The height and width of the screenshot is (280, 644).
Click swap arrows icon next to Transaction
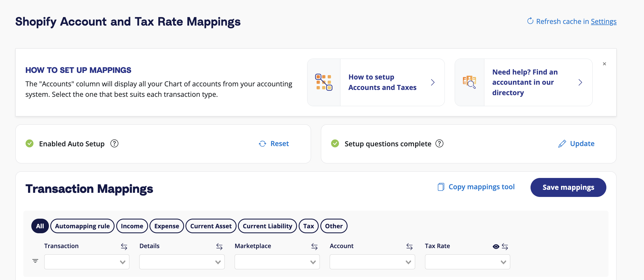pos(124,246)
